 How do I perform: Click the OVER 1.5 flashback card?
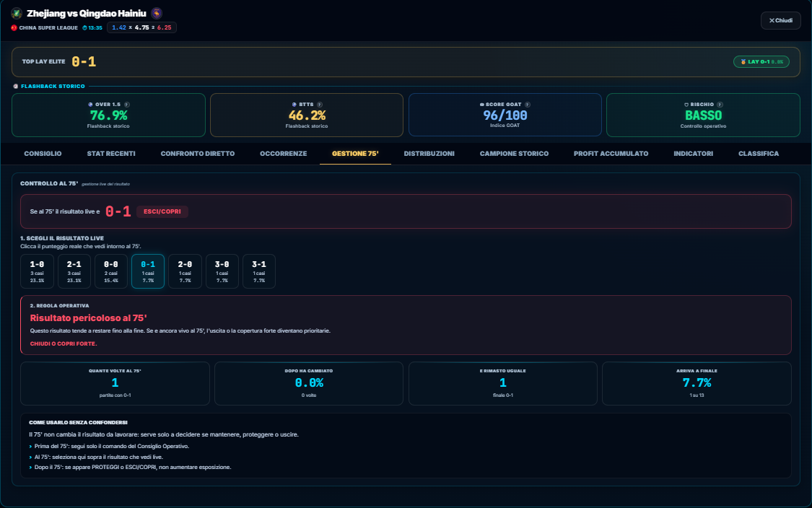pyautogui.click(x=109, y=115)
